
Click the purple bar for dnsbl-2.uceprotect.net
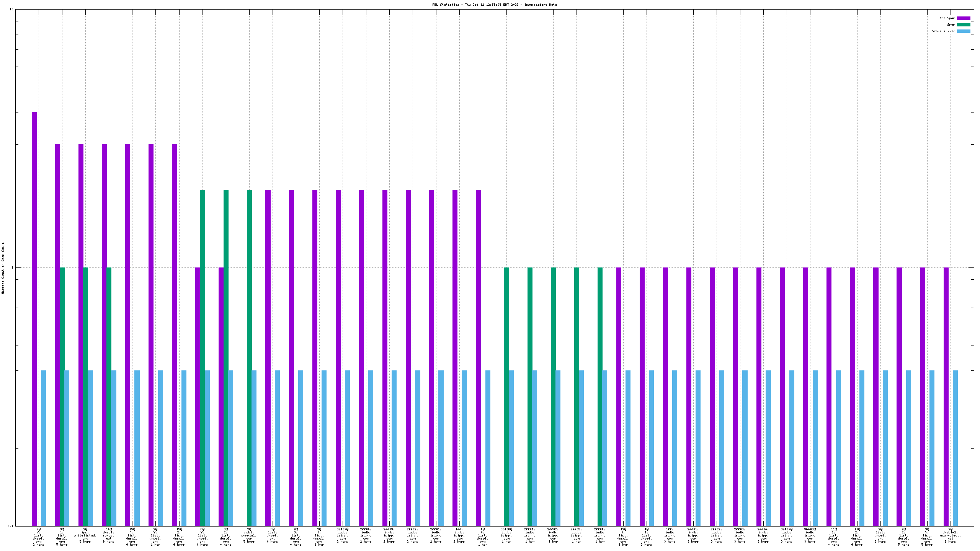[946, 397]
